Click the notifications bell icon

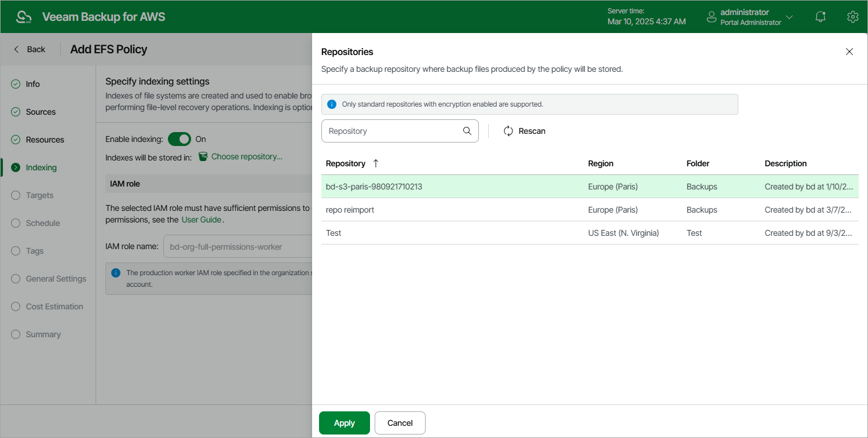(x=820, y=17)
